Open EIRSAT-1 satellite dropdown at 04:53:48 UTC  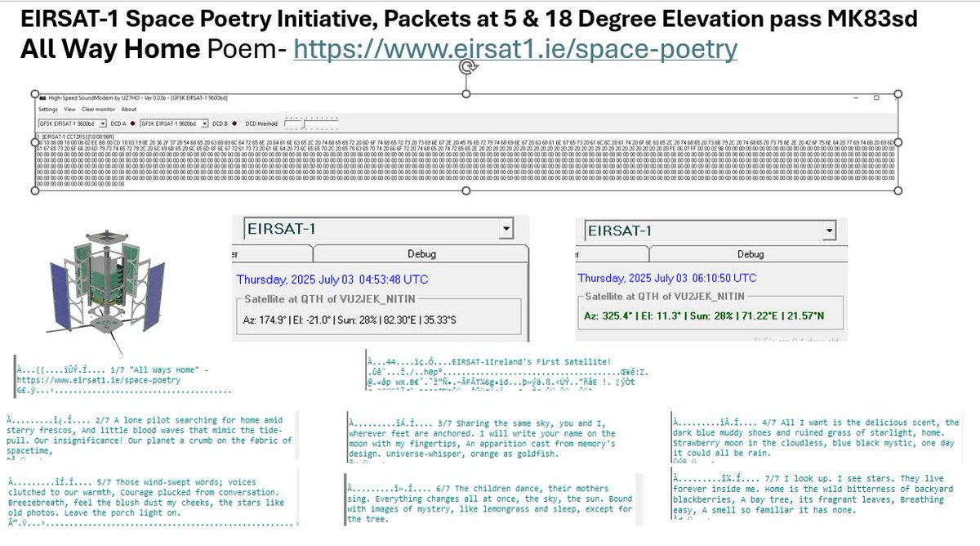click(506, 228)
